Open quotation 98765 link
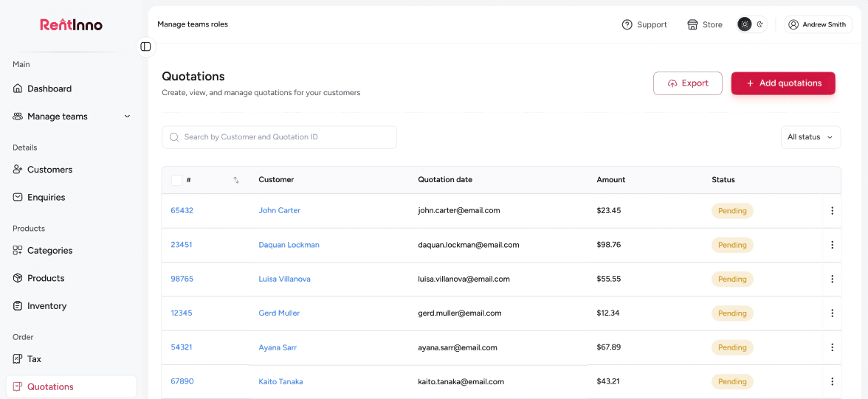This screenshot has width=868, height=399. (182, 279)
